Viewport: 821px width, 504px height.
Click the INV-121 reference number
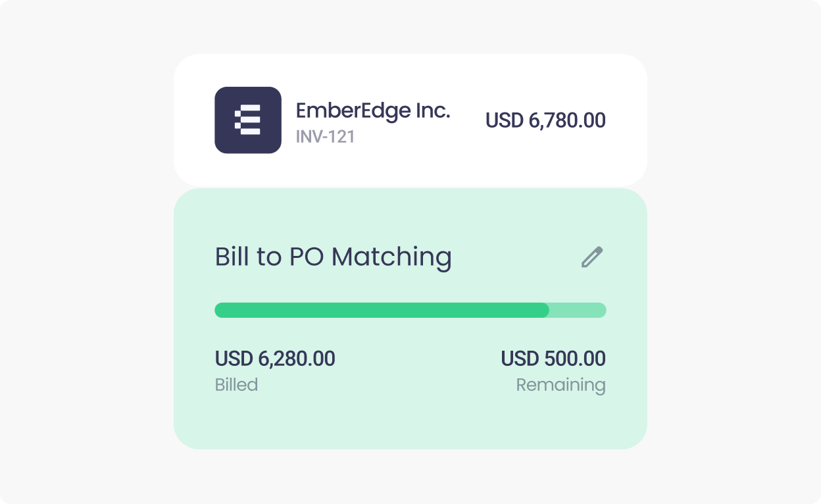(x=325, y=136)
